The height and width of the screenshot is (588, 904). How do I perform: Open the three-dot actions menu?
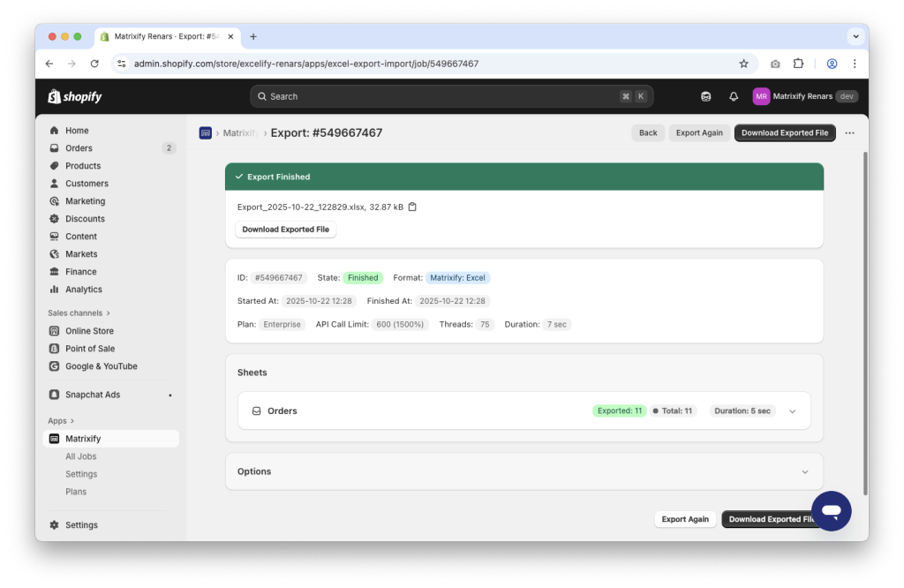[848, 132]
